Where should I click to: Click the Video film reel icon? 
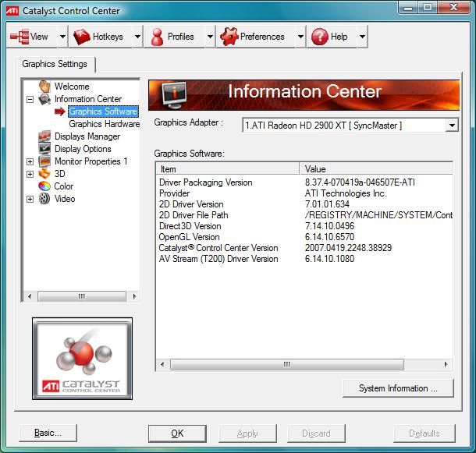coord(44,199)
